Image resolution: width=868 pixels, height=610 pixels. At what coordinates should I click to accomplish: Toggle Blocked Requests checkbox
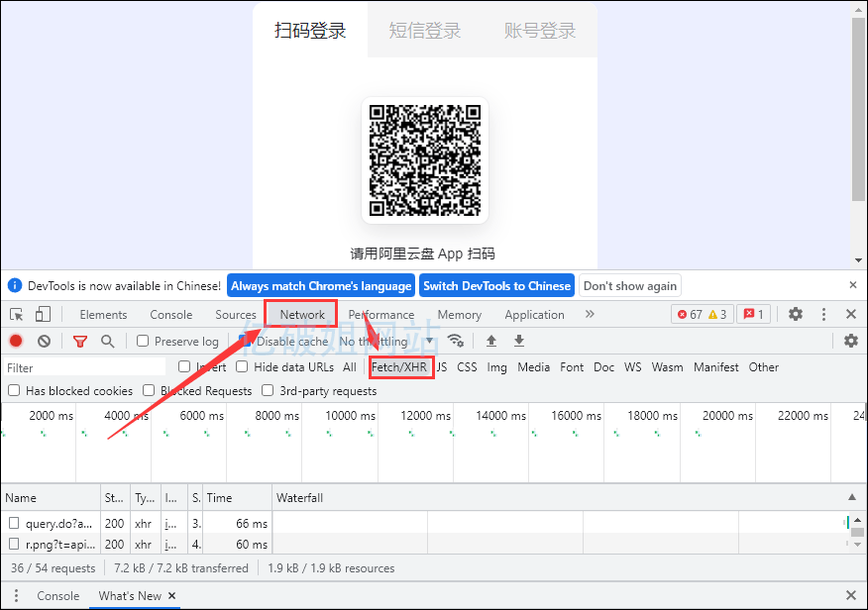click(149, 390)
